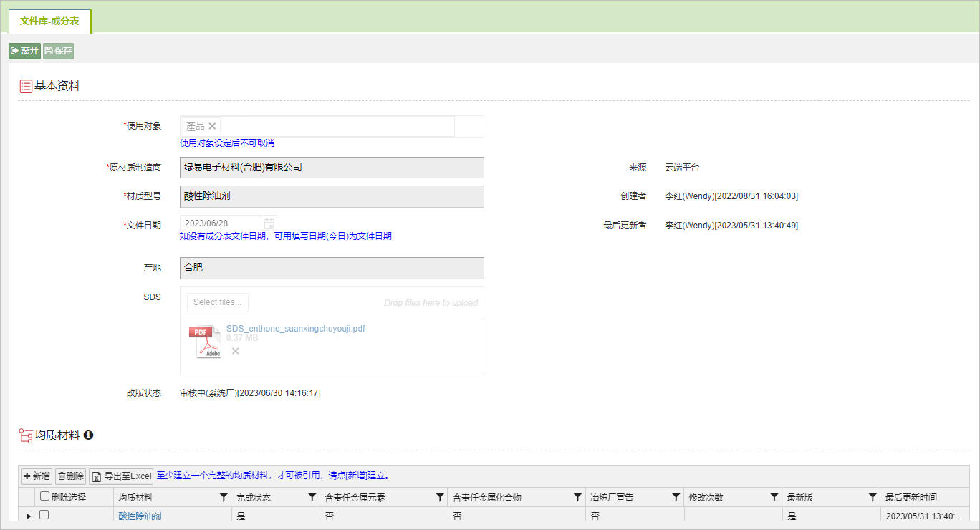The image size is (980, 530).
Task: Click the 基本资料 section list icon
Action: [x=26, y=86]
